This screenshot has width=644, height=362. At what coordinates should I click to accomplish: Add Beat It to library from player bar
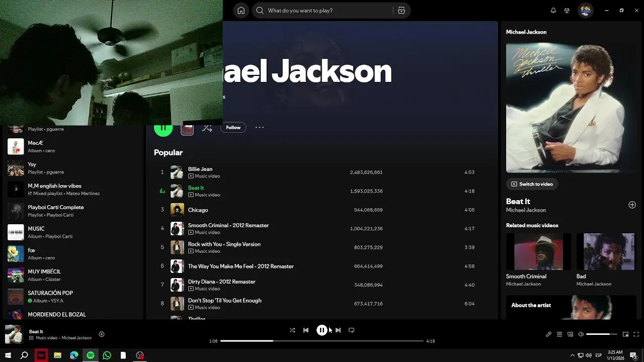click(x=102, y=334)
